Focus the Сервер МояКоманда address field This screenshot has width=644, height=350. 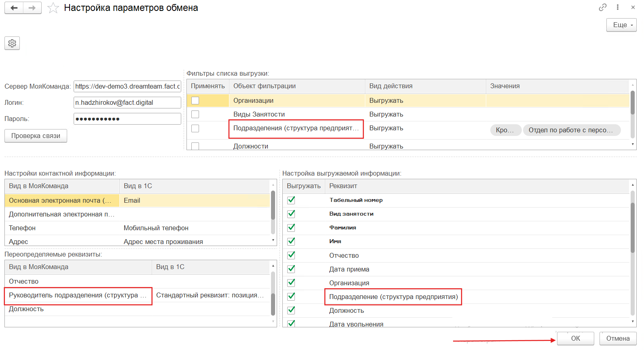point(127,86)
